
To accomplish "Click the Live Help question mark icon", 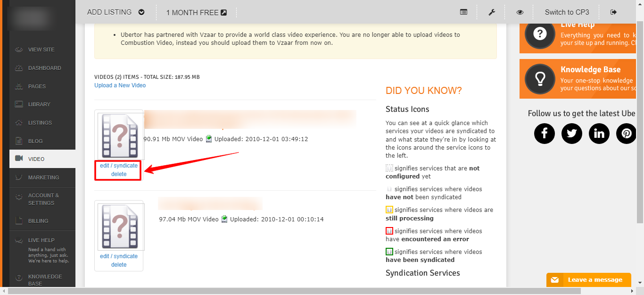I will 540,34.
